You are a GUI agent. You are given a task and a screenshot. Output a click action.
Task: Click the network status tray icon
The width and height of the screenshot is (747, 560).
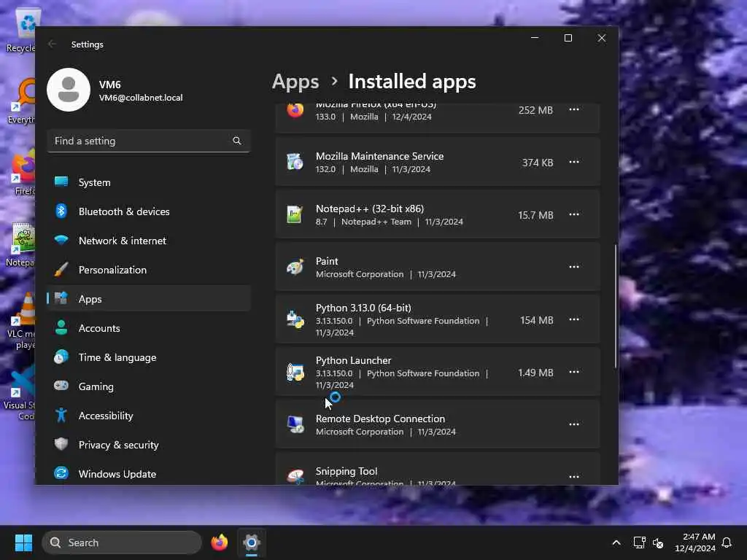point(639,542)
